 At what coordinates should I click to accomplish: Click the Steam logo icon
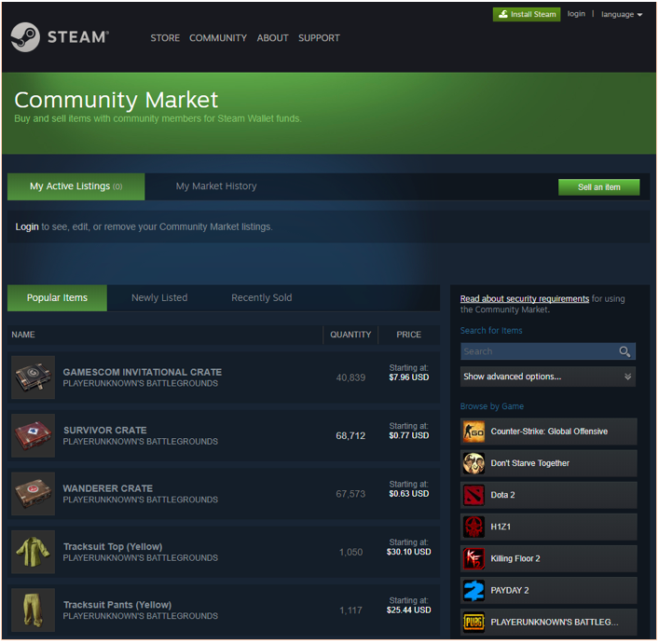coord(25,37)
